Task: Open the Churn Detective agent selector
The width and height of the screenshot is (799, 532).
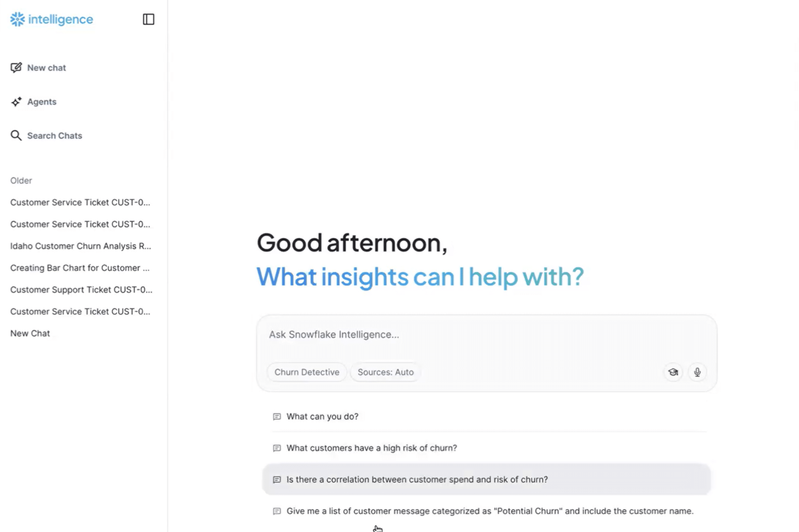Action: tap(307, 372)
